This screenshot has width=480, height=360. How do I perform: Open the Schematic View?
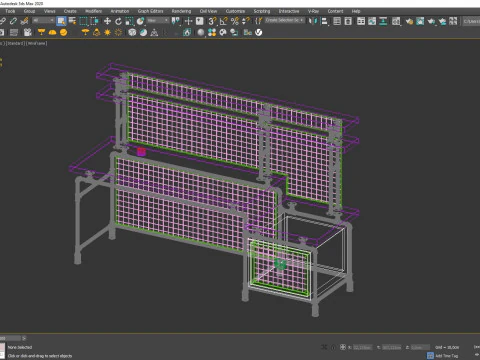383,21
